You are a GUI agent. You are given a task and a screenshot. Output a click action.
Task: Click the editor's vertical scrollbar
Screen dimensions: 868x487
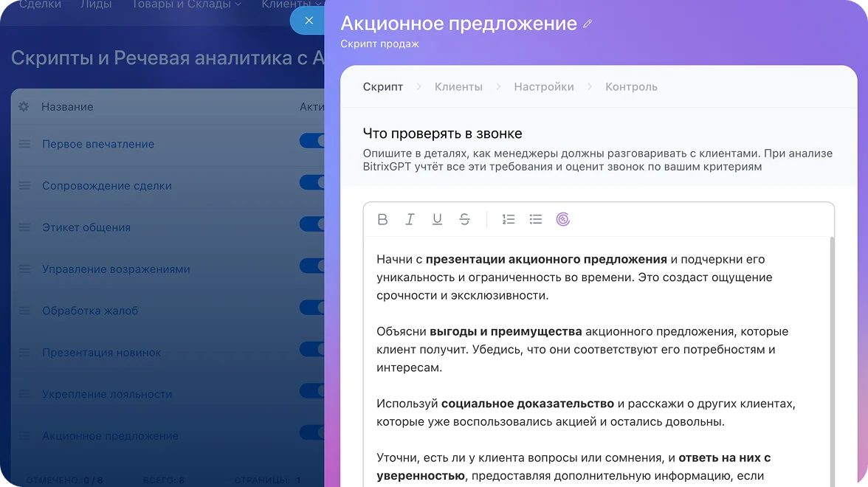coord(832,360)
